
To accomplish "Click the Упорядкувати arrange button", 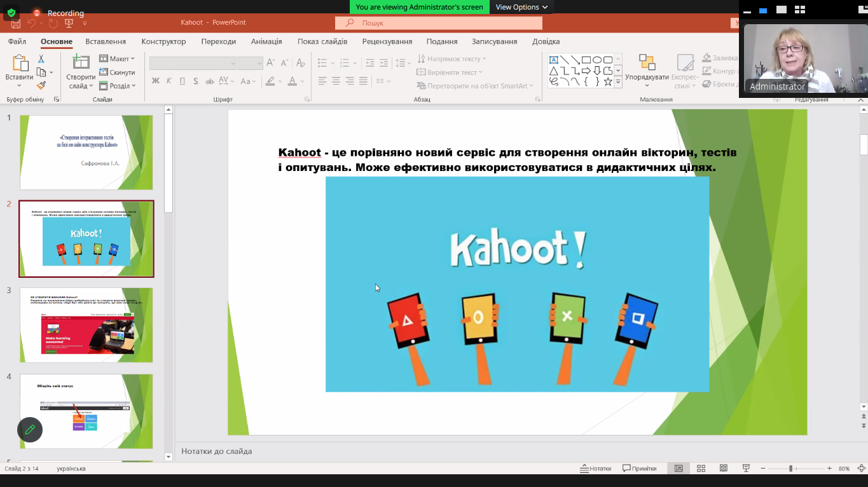I will (647, 71).
